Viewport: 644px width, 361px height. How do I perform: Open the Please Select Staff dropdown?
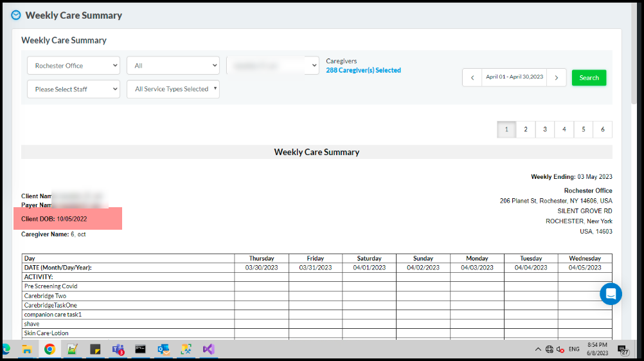[73, 89]
